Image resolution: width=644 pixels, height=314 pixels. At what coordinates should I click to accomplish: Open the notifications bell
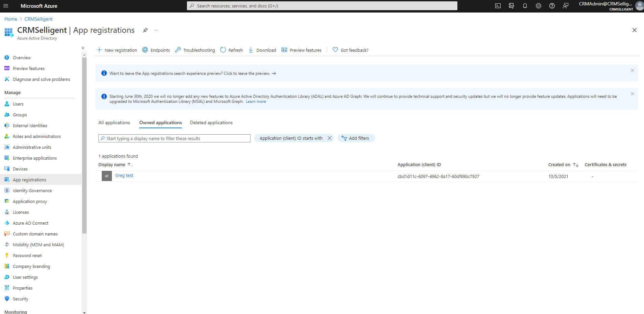pos(525,6)
